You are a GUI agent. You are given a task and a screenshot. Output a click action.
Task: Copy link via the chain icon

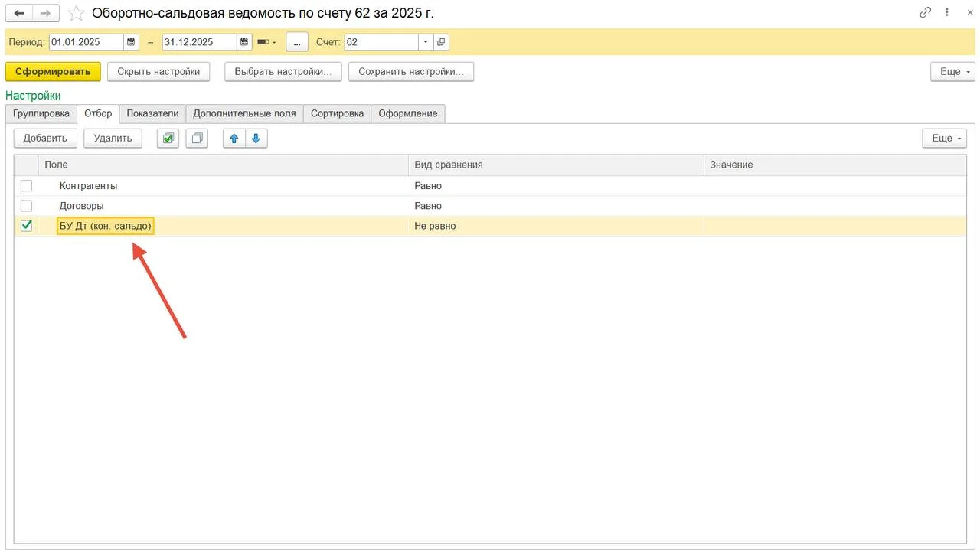coord(926,13)
